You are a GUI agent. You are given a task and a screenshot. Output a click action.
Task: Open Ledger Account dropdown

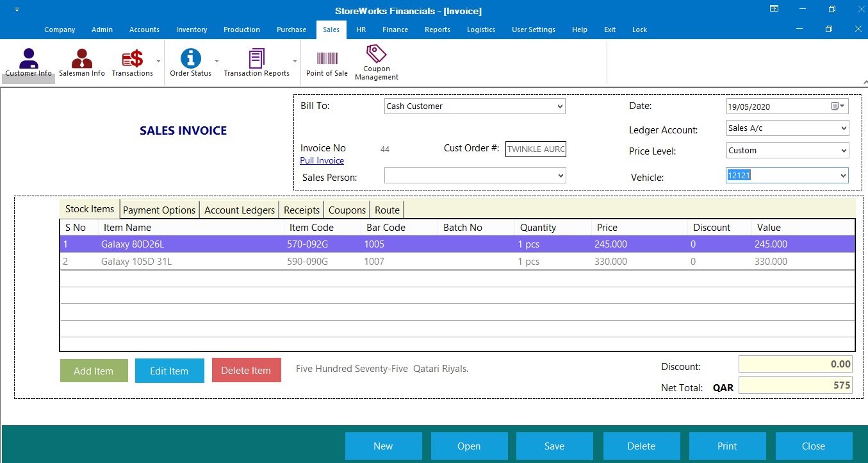pos(843,128)
